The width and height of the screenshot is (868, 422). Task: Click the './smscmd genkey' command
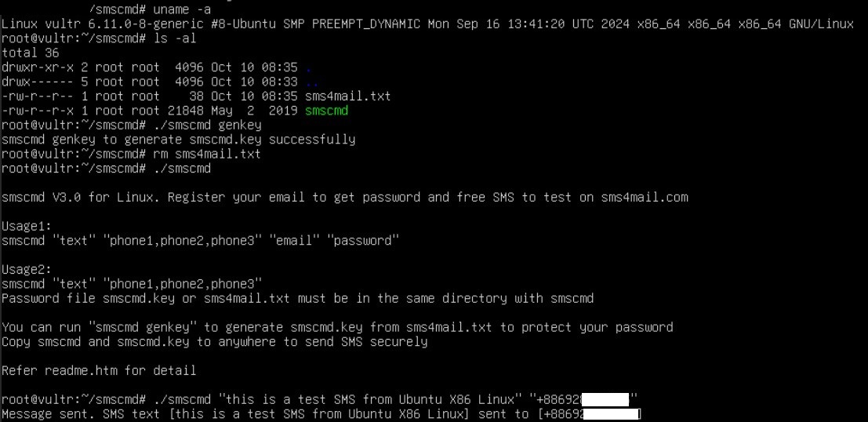(207, 126)
